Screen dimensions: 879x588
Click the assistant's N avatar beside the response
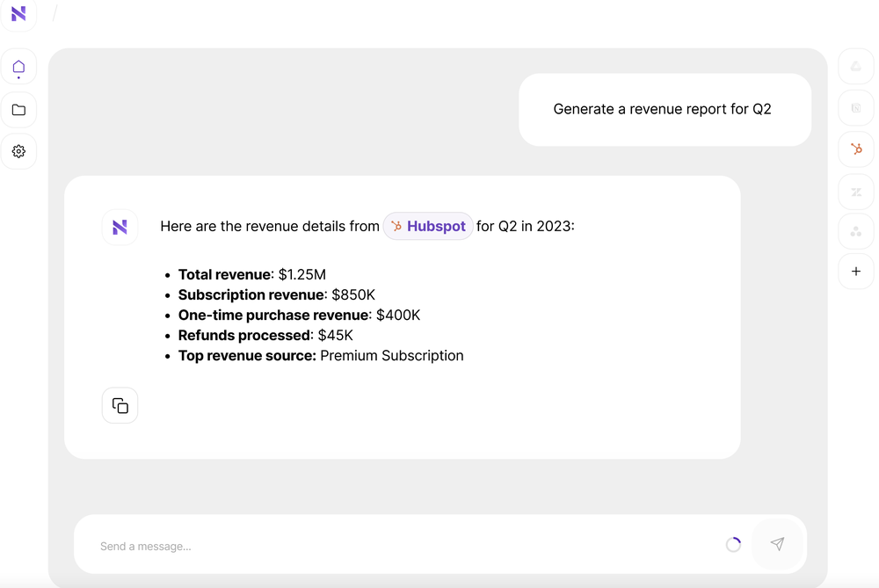coord(120,227)
